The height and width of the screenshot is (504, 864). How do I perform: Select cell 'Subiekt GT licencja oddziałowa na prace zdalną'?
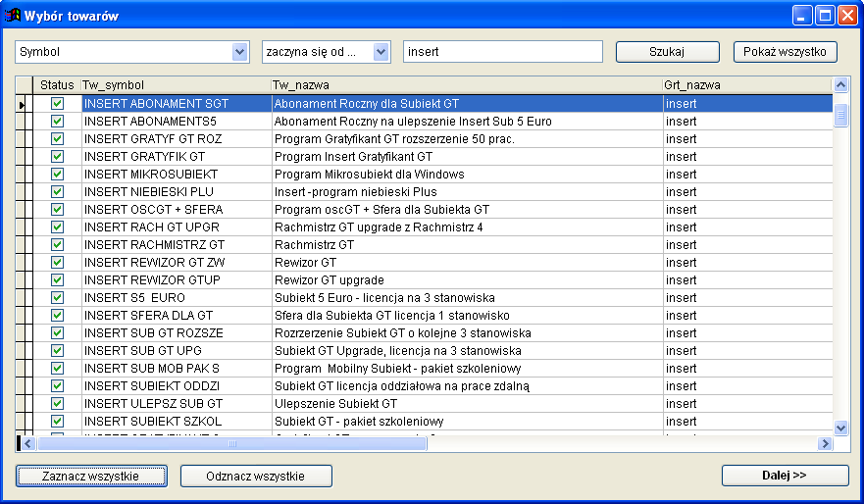pyautogui.click(x=467, y=385)
